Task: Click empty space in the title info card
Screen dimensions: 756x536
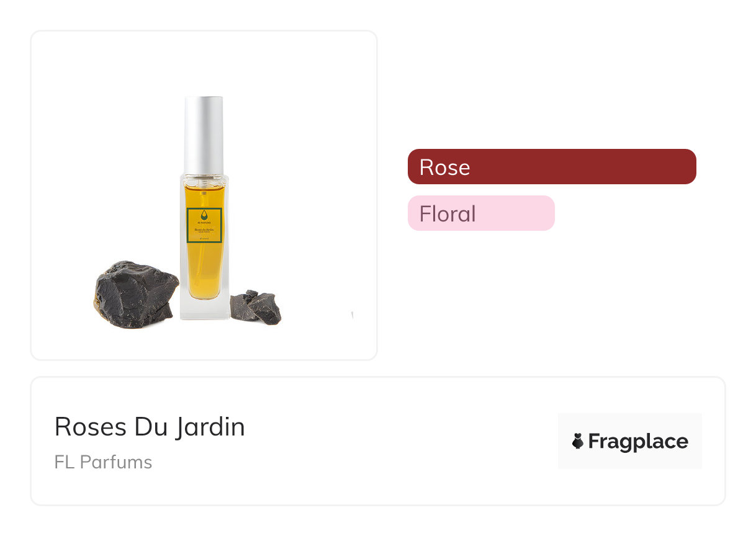Action: (x=397, y=442)
